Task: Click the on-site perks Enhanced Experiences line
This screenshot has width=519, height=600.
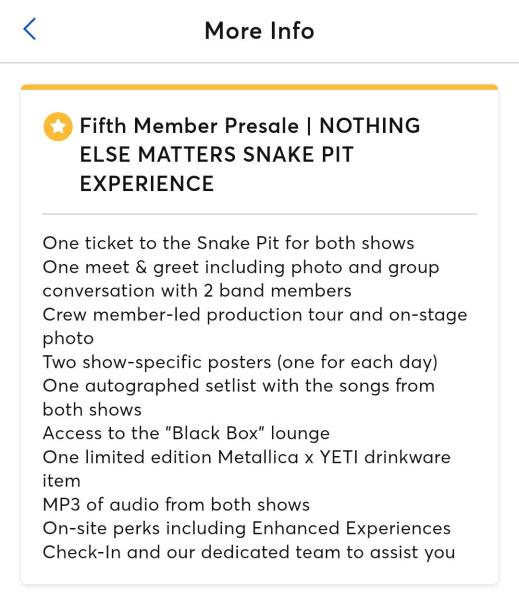Action: pos(246,529)
